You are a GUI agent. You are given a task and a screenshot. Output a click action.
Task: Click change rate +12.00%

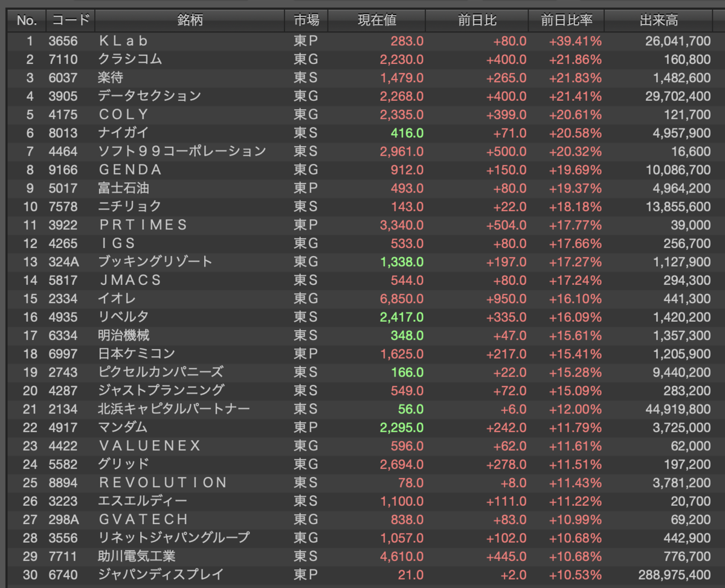pos(576,409)
